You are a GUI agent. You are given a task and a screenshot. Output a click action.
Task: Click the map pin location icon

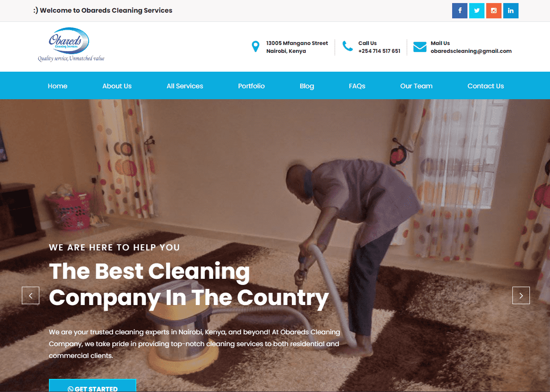pos(256,47)
